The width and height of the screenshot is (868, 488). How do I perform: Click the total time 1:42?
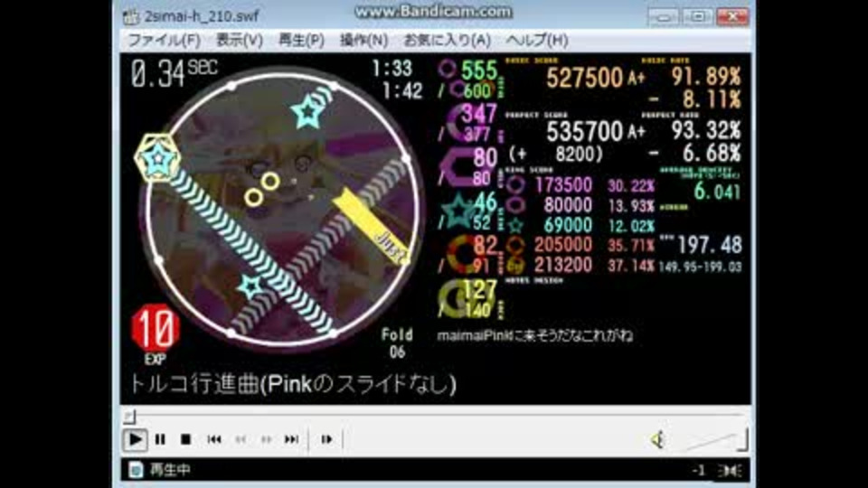tap(402, 90)
